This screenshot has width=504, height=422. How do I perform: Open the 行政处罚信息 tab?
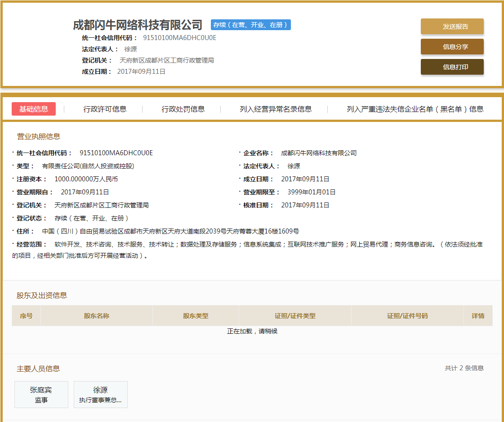click(183, 109)
